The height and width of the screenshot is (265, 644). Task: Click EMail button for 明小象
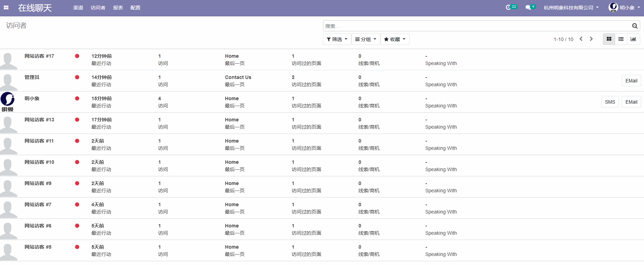click(x=631, y=102)
